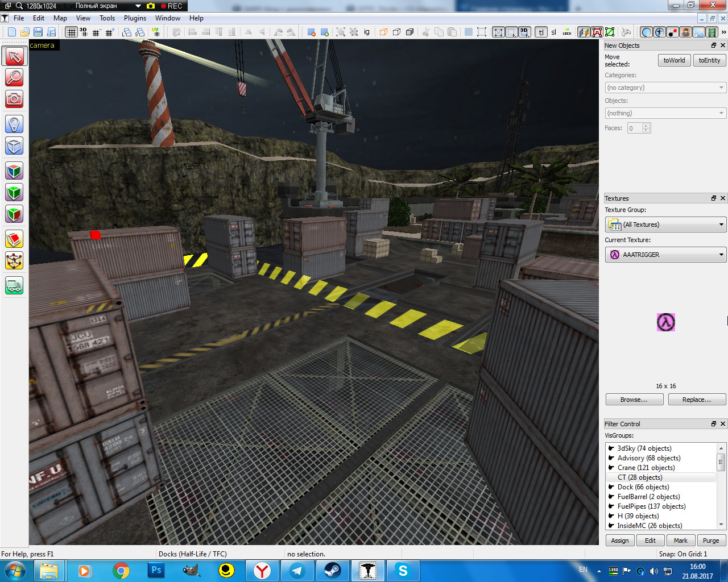Click the Purge VisGroup button

coord(711,541)
